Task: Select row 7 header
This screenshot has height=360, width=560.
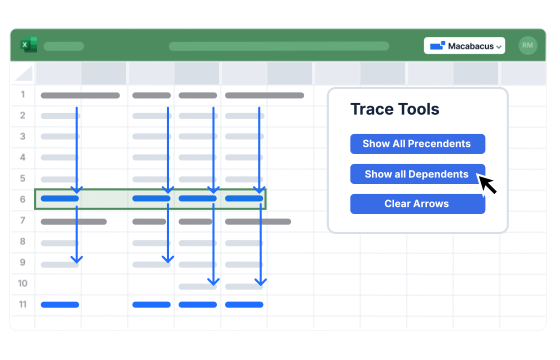Action: click(22, 220)
